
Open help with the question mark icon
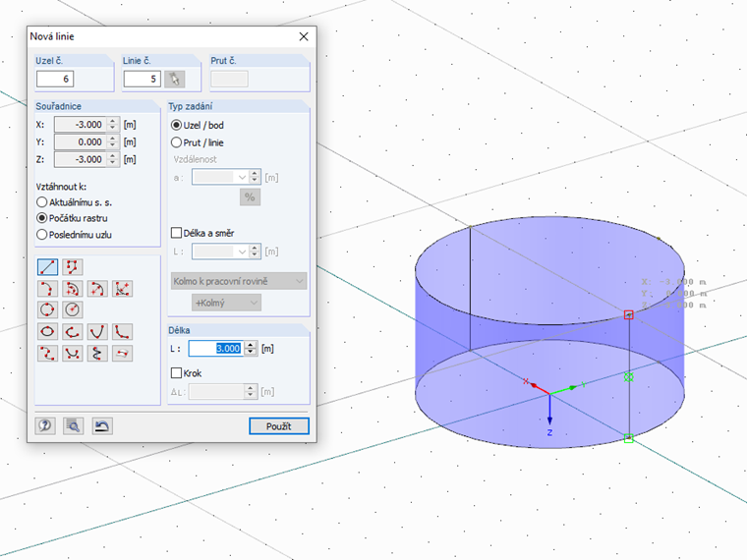point(45,425)
